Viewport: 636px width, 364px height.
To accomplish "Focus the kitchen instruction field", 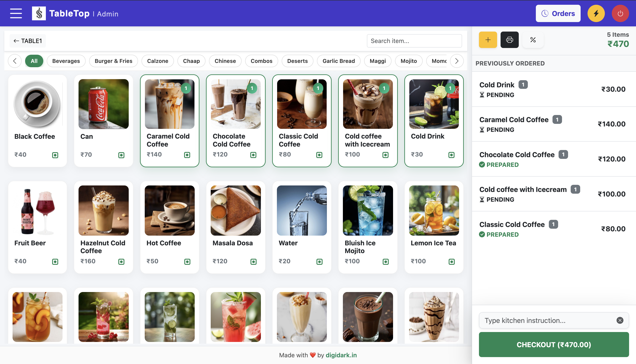I will tap(554, 320).
